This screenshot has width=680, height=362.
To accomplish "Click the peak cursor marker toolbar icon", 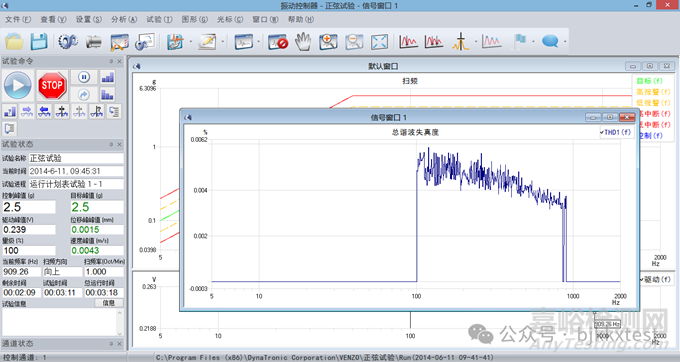I will pos(460,42).
